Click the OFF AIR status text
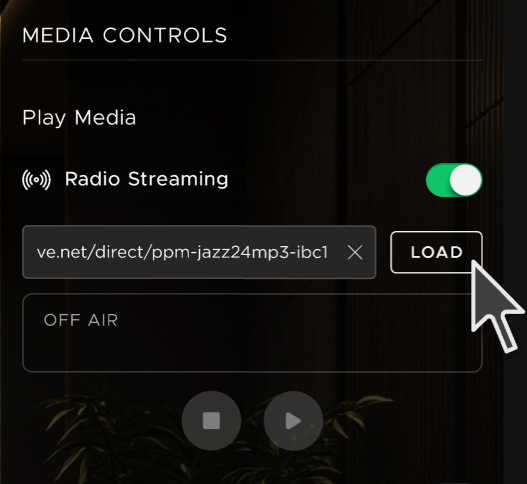The image size is (527, 484). (x=81, y=320)
